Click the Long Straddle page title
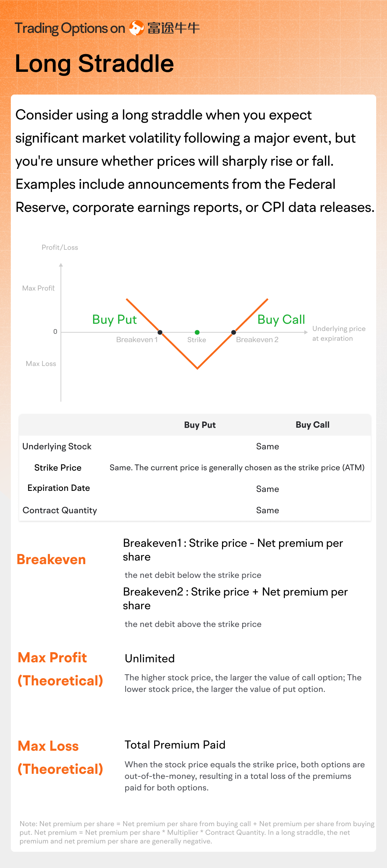 coord(95,64)
